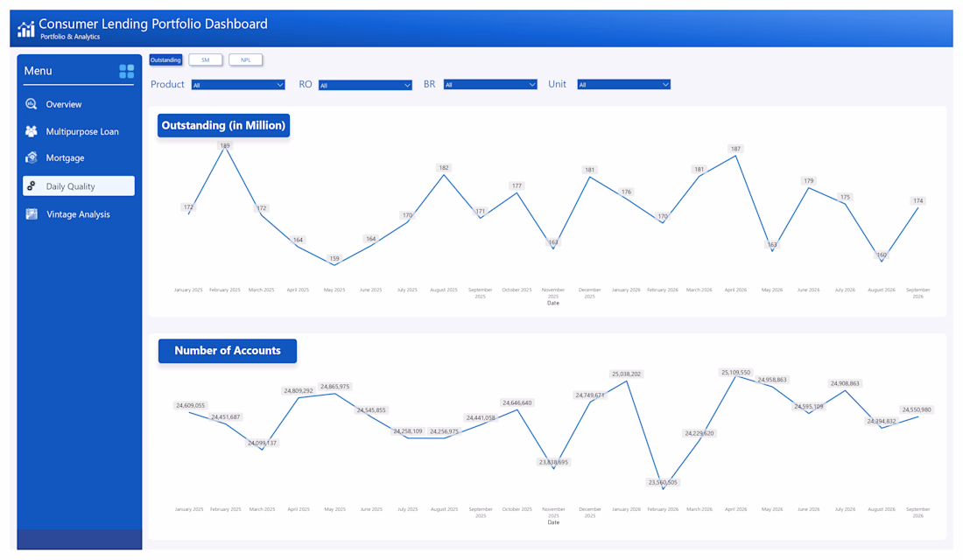963x560 pixels.
Task: Click the 24,908,863 data label
Action: 845,383
